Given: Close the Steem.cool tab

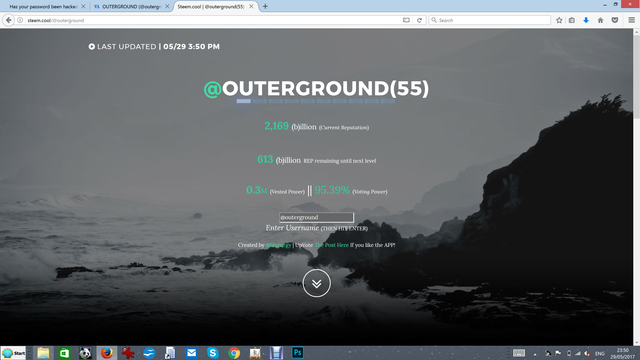Looking at the screenshot, I should pyautogui.click(x=251, y=7).
